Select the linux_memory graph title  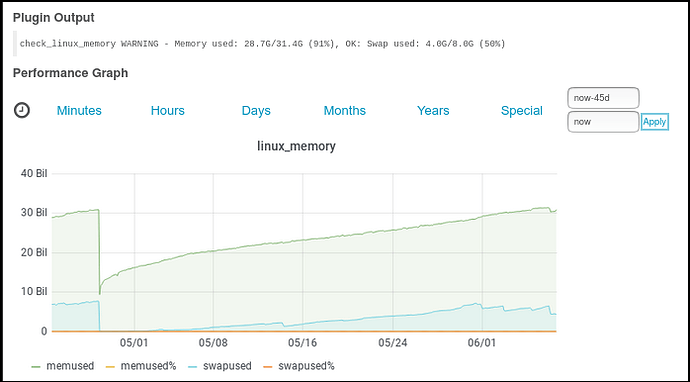296,146
